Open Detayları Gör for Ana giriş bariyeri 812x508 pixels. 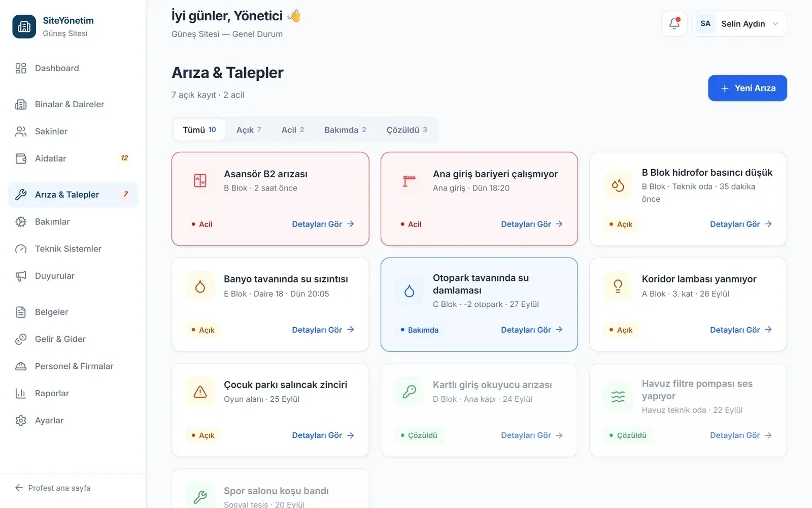tap(532, 224)
